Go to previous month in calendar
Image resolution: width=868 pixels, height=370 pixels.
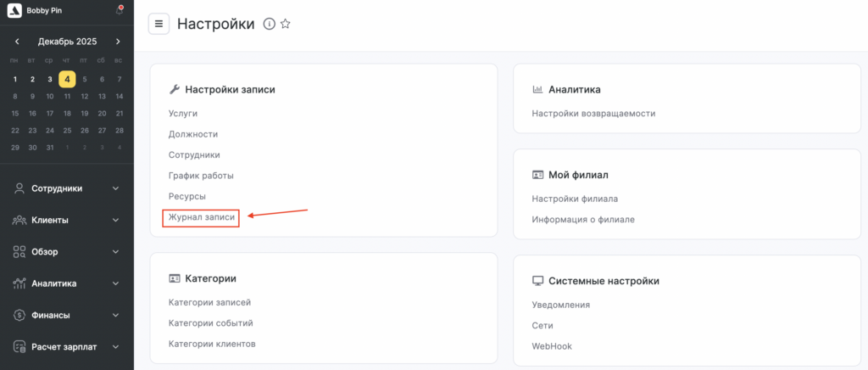pos(17,41)
